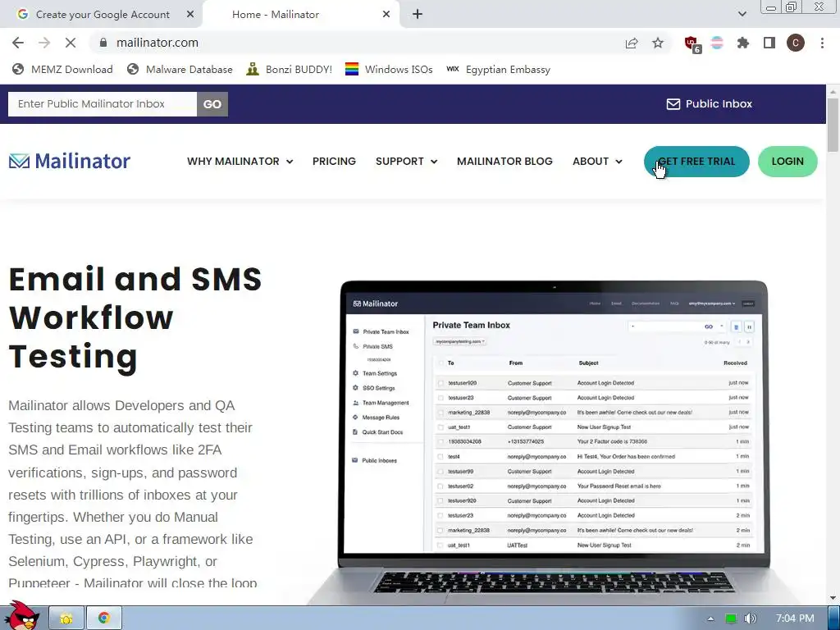Open the profile avatar labeled C
The height and width of the screenshot is (630, 840).
(796, 43)
